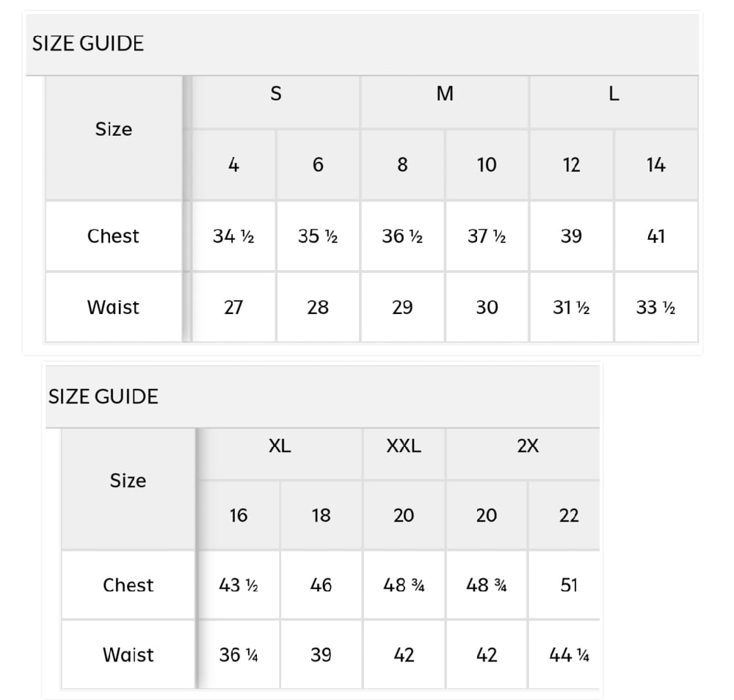Viewport: 734px width, 700px height.
Task: Select the 2X size column header
Action: [x=527, y=445]
